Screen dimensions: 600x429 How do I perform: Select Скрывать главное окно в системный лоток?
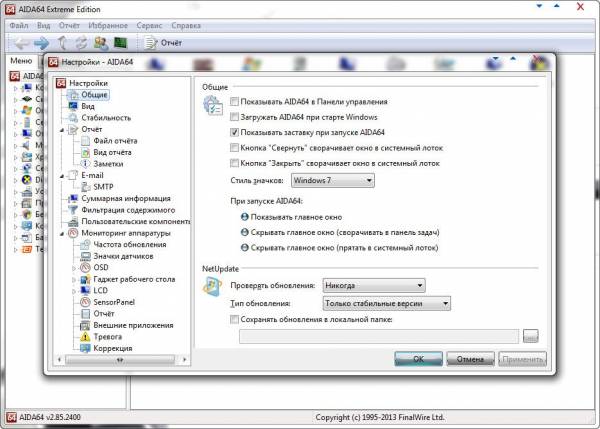tap(245, 248)
